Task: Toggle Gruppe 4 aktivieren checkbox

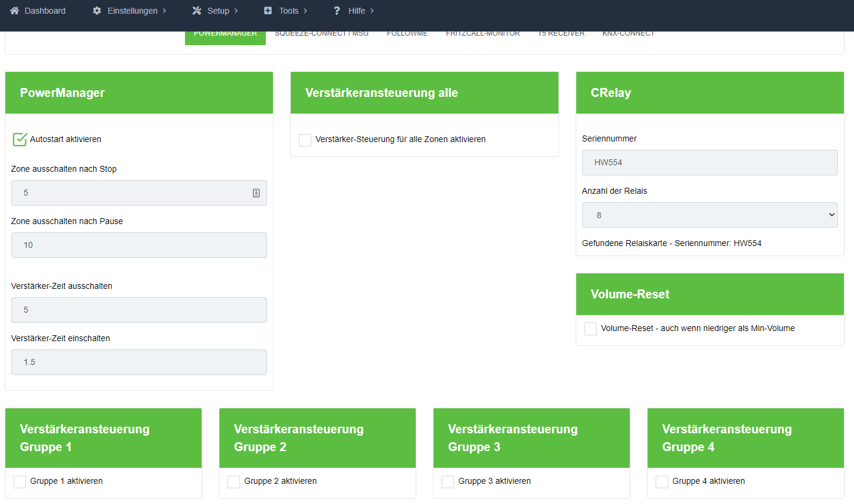Action: (x=662, y=482)
